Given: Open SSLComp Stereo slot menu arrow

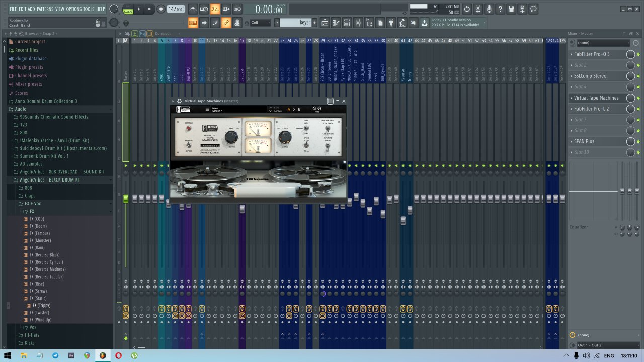Looking at the screenshot, I should pos(572,76).
